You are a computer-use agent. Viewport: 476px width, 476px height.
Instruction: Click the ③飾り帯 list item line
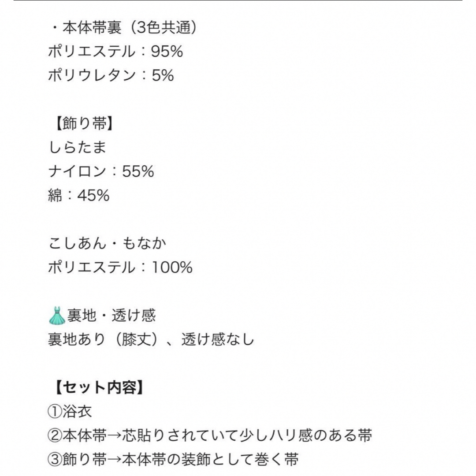pos(173,460)
